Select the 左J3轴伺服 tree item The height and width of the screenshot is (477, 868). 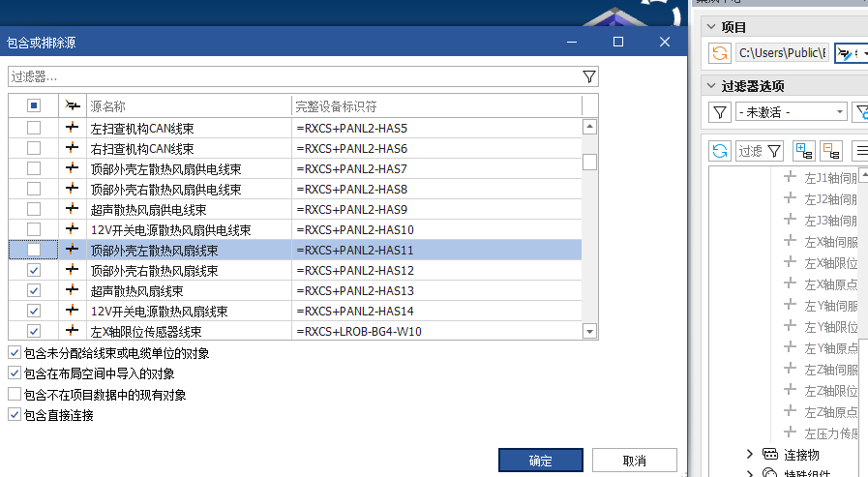pos(830,221)
